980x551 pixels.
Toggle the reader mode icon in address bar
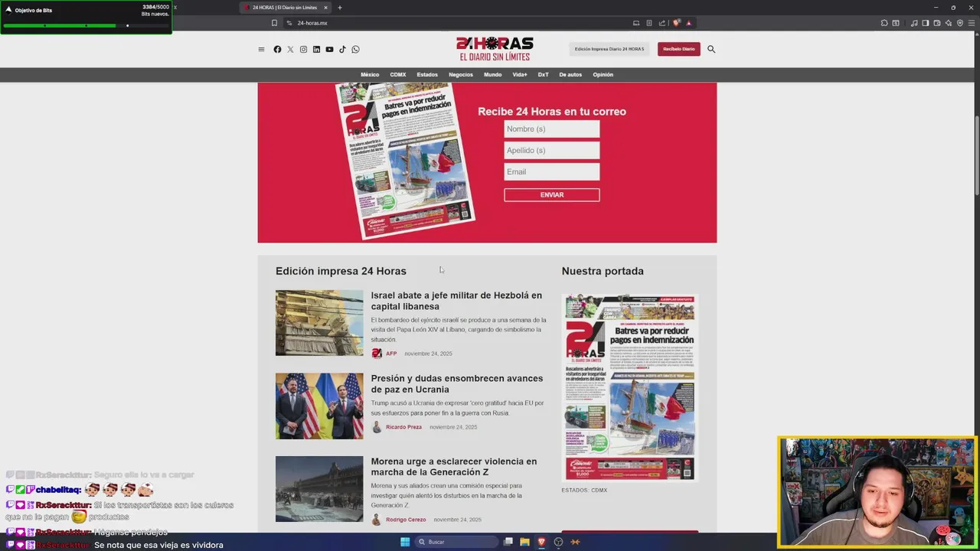pos(649,23)
